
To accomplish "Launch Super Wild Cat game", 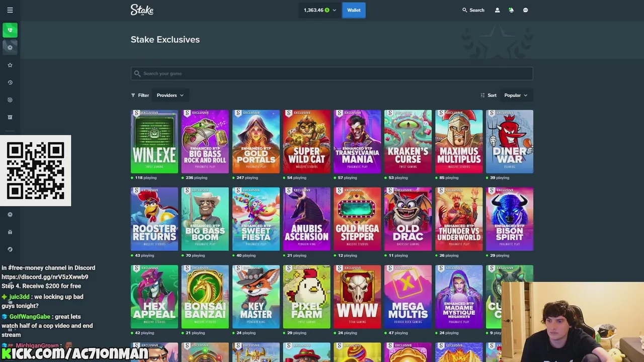I will pyautogui.click(x=307, y=141).
